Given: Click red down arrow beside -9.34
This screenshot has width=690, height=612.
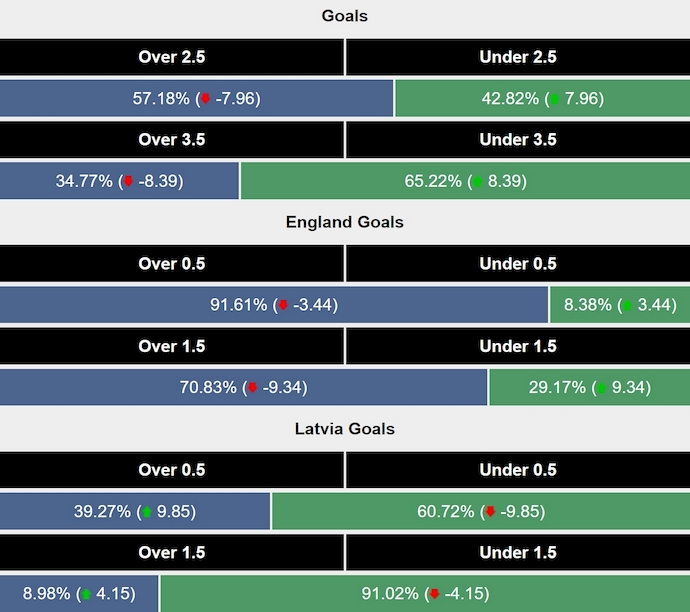Looking at the screenshot, I should pyautogui.click(x=253, y=388).
